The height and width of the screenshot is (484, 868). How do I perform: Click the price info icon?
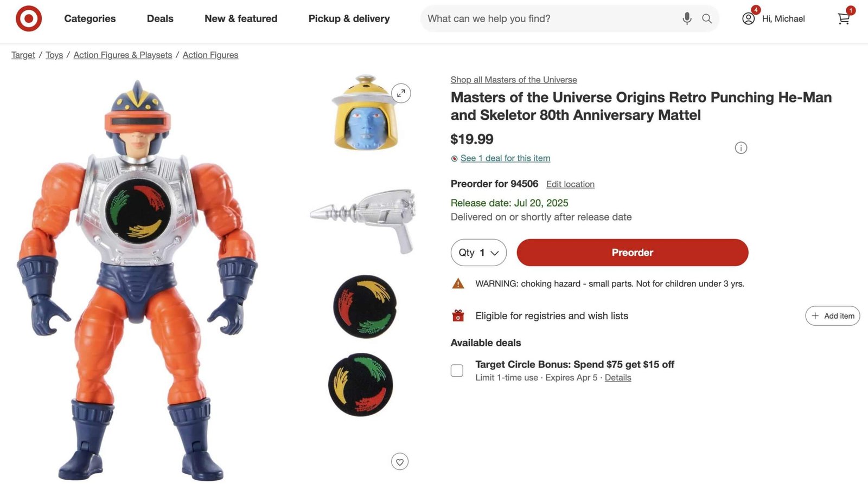(x=741, y=147)
